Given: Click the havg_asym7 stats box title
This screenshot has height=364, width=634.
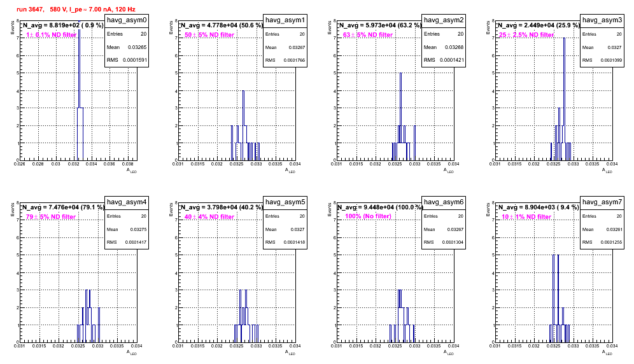Looking at the screenshot, I should 602,202.
